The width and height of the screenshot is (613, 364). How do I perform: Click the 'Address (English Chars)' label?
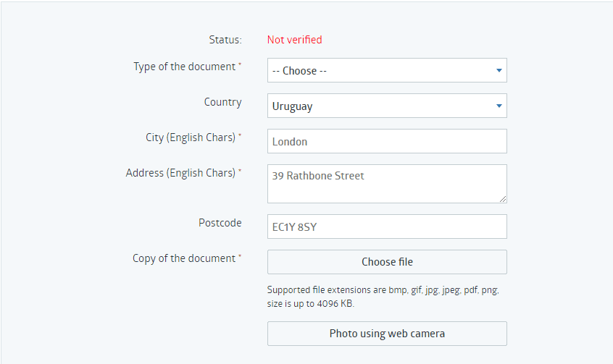[180, 173]
